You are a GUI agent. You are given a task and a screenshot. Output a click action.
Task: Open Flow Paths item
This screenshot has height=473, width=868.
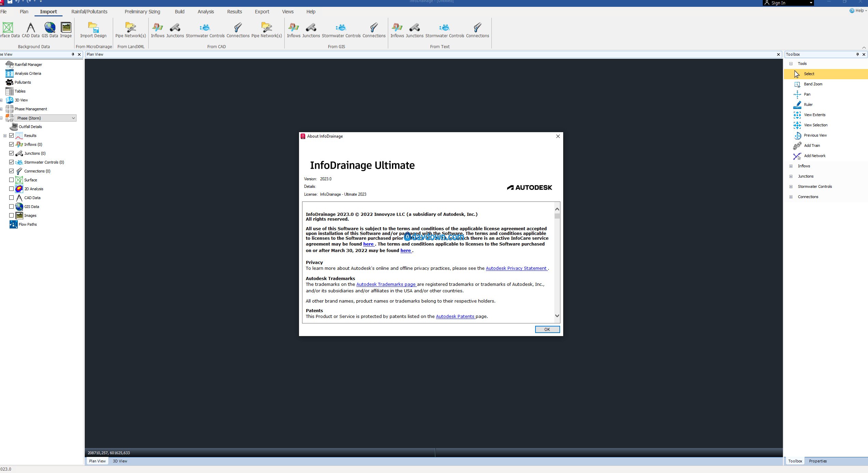[x=23, y=224]
